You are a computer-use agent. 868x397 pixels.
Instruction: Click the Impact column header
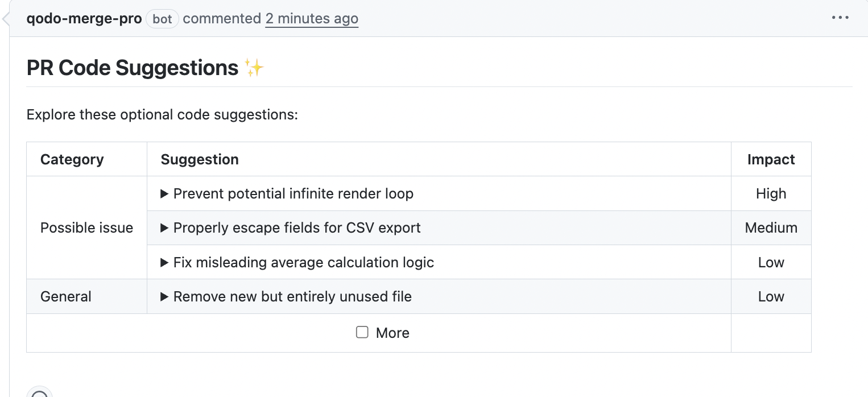771,159
